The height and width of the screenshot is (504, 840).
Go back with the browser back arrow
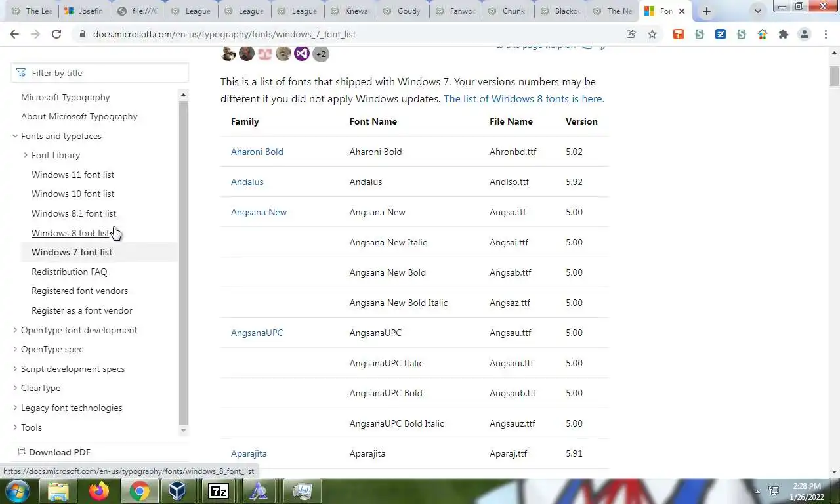[14, 34]
